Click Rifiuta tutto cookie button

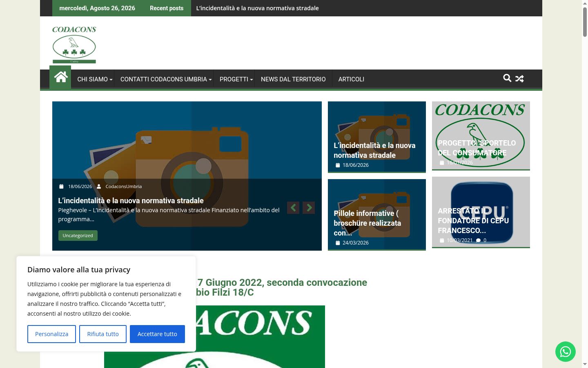coord(103,334)
